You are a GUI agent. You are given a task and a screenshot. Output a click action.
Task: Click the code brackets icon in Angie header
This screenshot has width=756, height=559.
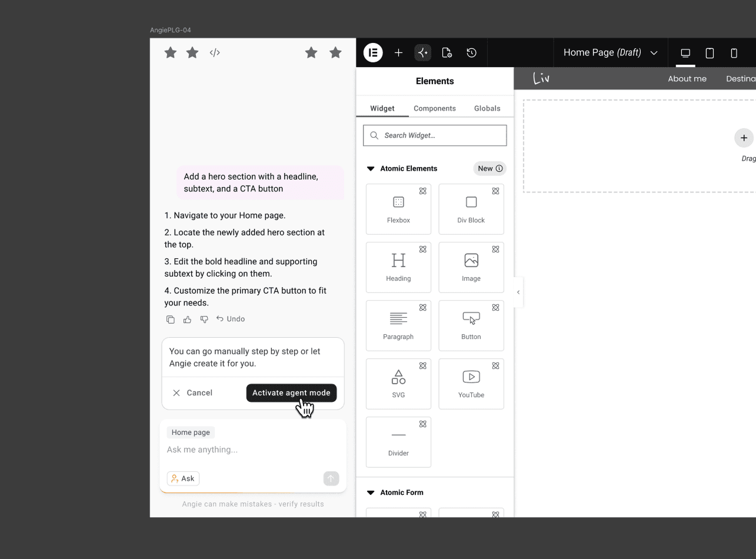(215, 52)
